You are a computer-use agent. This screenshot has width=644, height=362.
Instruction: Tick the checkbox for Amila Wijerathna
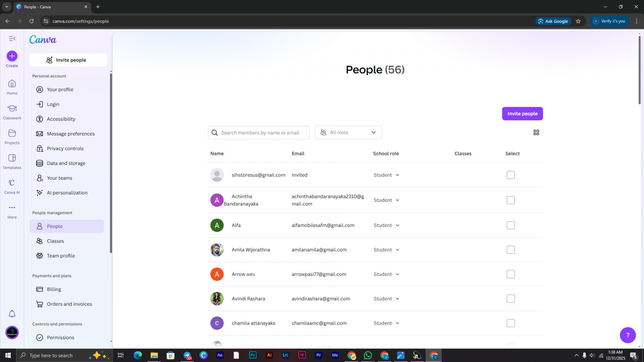click(x=511, y=250)
